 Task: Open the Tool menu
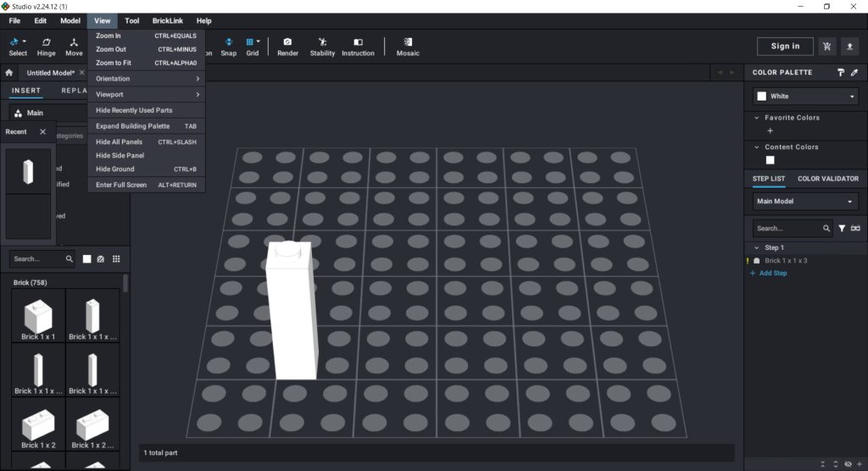pos(131,21)
